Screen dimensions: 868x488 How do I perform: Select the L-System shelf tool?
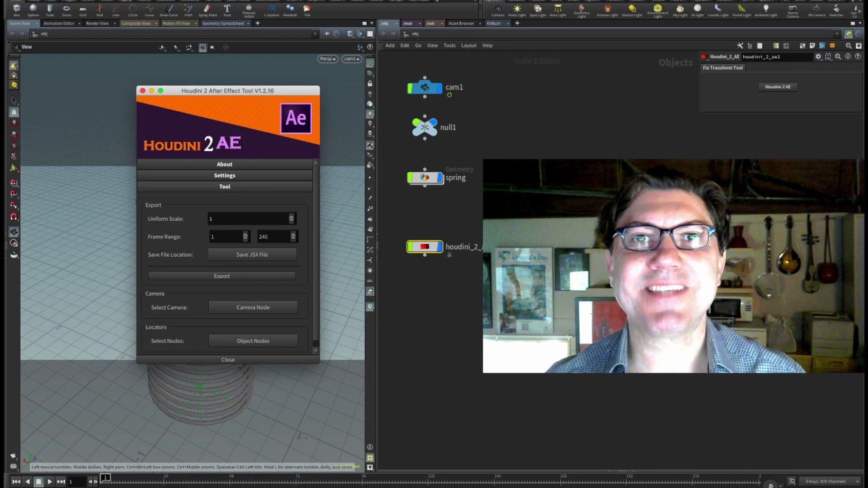click(x=271, y=10)
